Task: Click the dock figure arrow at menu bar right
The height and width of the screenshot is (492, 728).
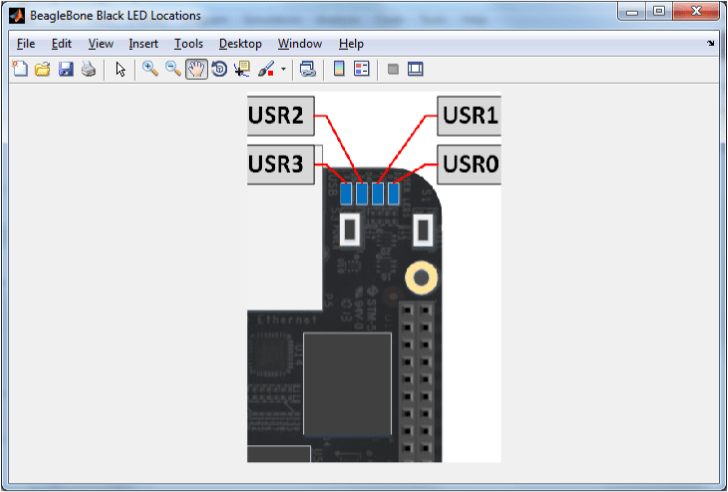Action: pyautogui.click(x=710, y=44)
